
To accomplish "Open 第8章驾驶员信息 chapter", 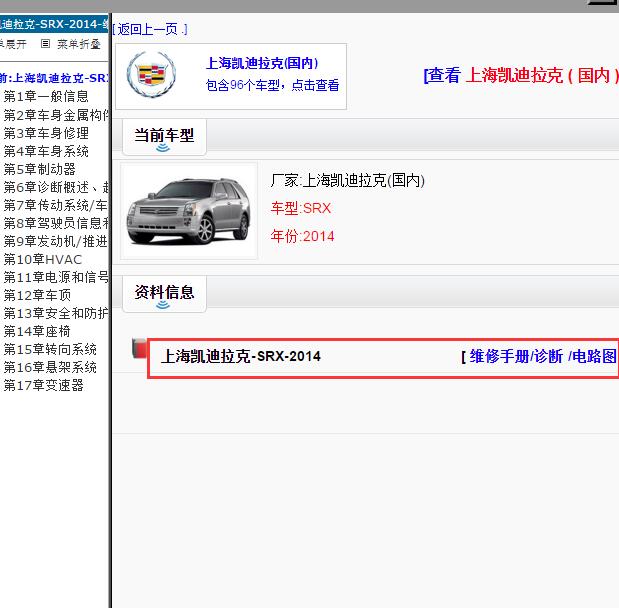I will coord(56,223).
